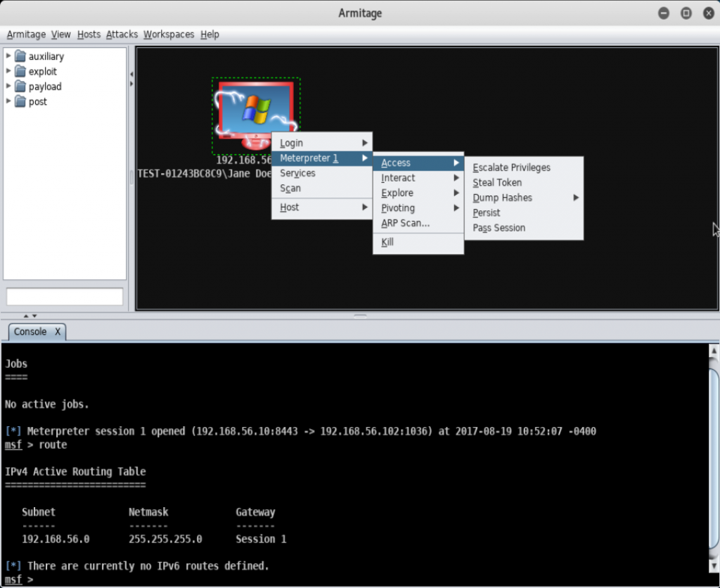Expand the auxiliary module tree
Screen dimensions: 720x588
pos(8,56)
